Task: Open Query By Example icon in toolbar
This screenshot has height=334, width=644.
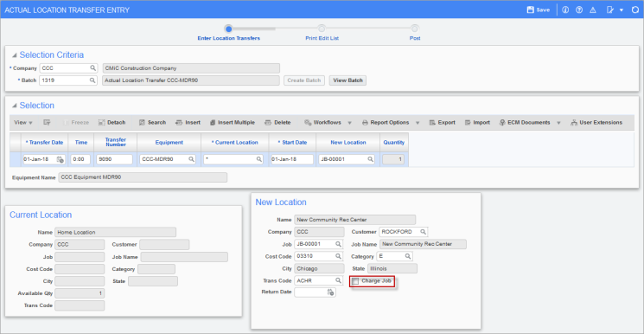Action: 48,122
